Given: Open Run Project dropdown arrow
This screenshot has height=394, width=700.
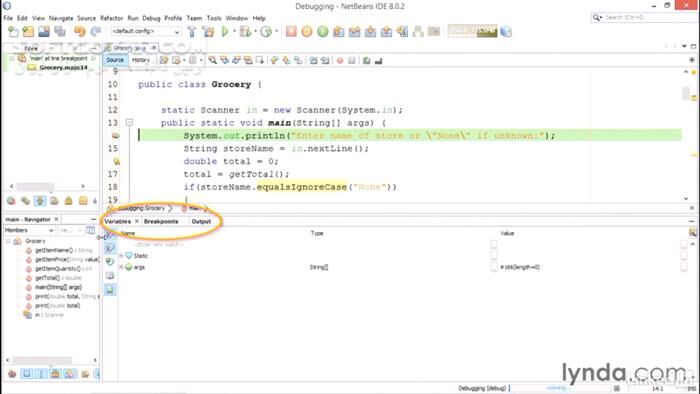Looking at the screenshot, I should point(234,31).
